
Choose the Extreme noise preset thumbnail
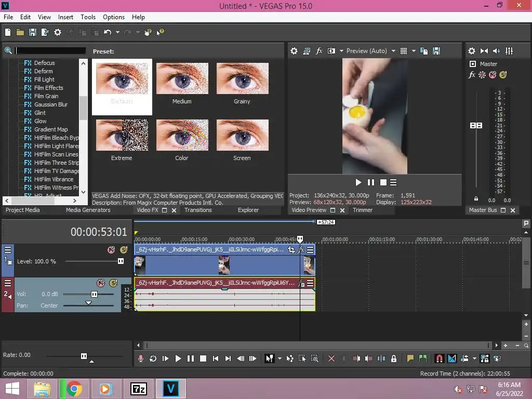tap(122, 135)
